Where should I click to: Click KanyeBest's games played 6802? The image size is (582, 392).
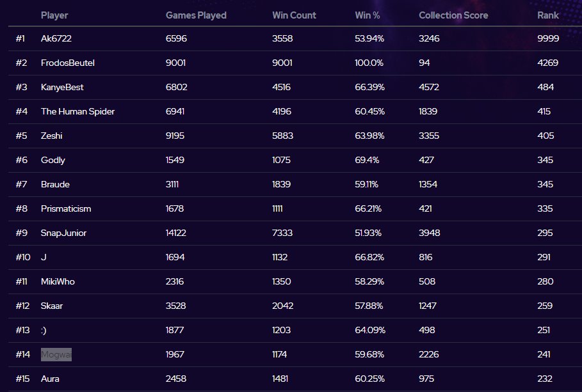[x=176, y=87]
